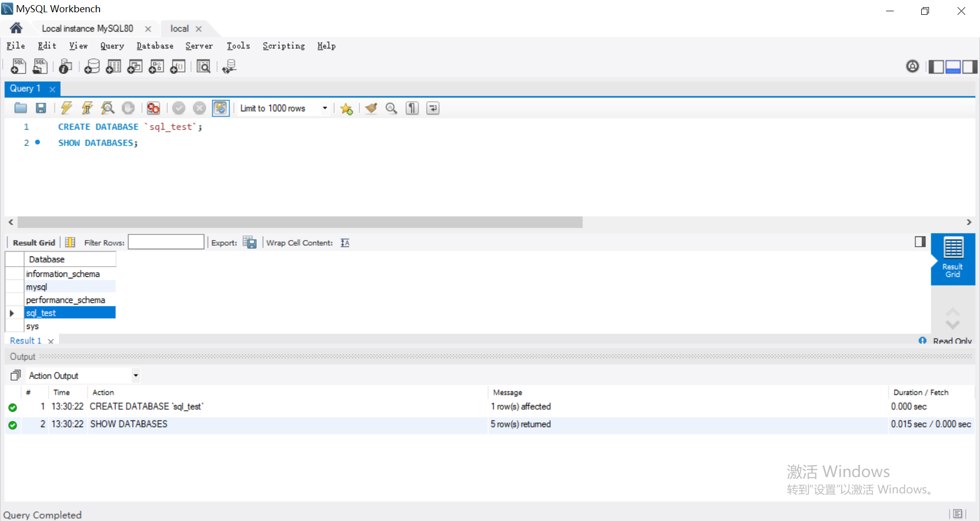
Task: Toggle continue-on-error script execution icon
Action: point(153,108)
